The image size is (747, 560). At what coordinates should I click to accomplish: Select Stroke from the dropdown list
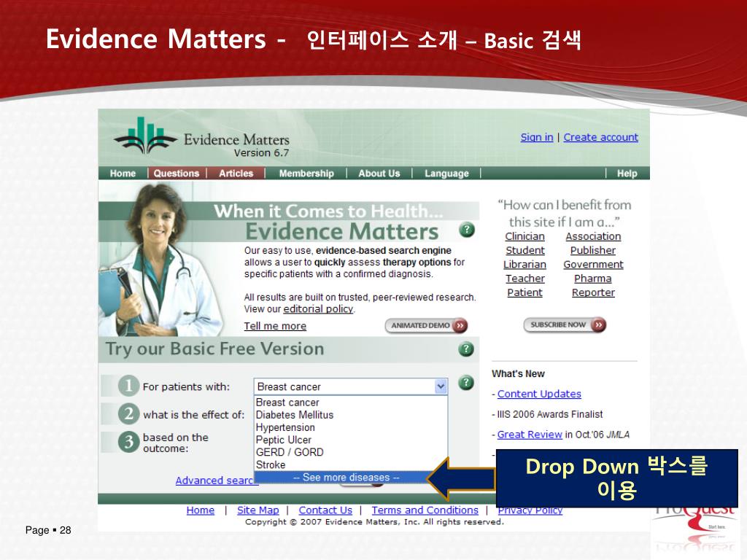click(351, 464)
